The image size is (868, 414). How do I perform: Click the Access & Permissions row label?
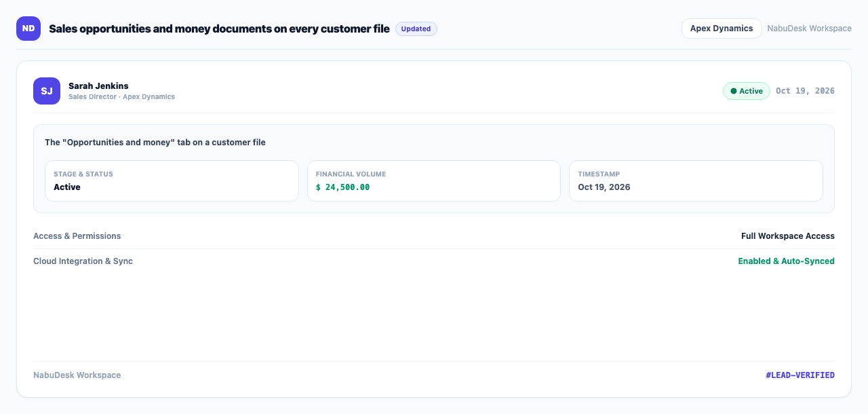tap(77, 236)
